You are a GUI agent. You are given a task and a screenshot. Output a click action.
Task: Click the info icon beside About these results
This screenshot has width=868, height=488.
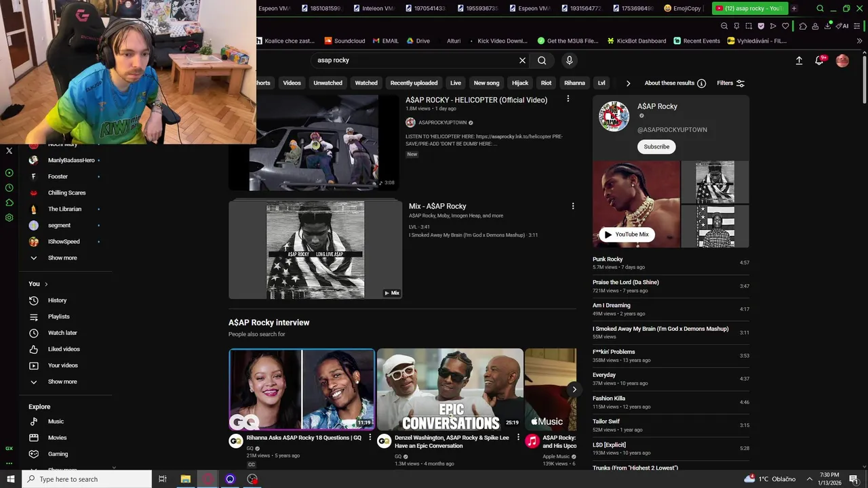[x=701, y=83]
